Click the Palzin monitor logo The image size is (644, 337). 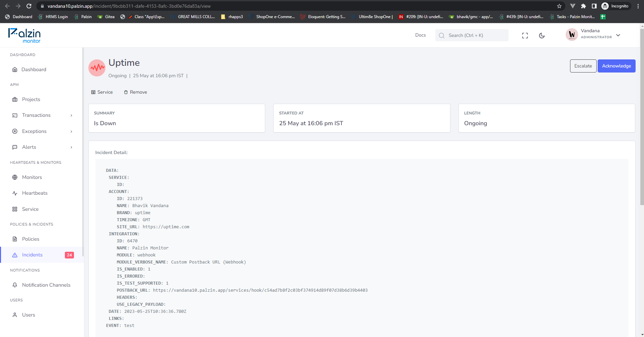24,36
